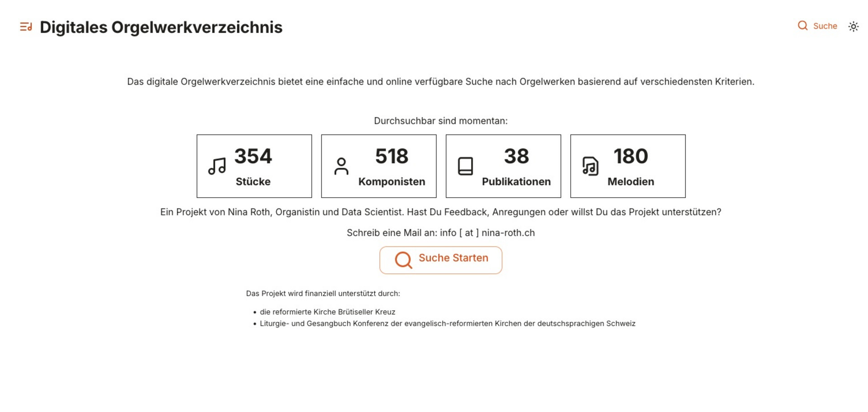Click the person icon for Komponisten
This screenshot has height=412, width=868.
pos(341,166)
